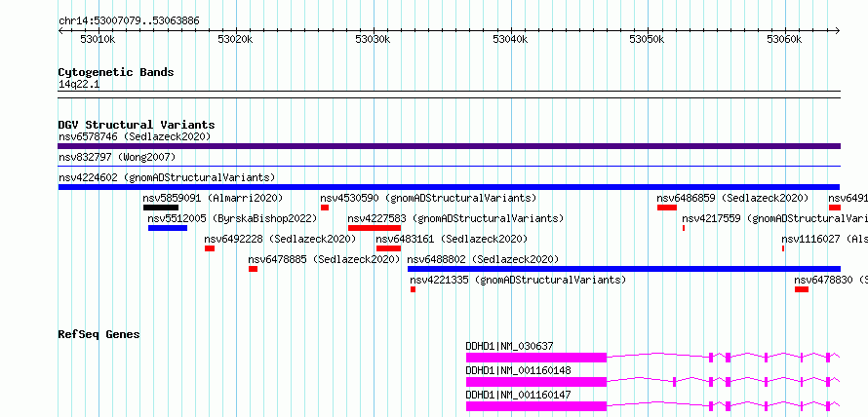Open nsv4530590 gnomAD variant label
This screenshot has width=868, height=417.
(428, 198)
